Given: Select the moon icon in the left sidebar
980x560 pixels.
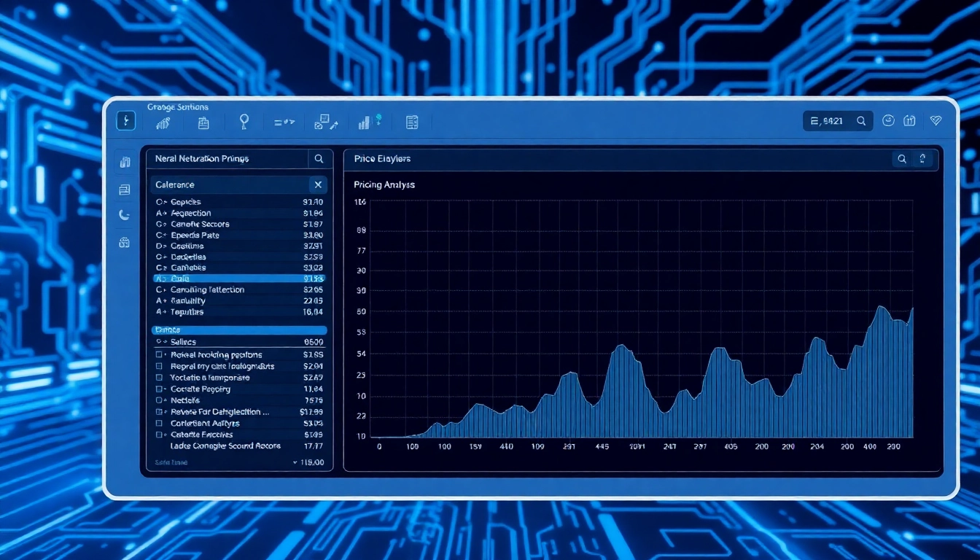Looking at the screenshot, I should [125, 214].
